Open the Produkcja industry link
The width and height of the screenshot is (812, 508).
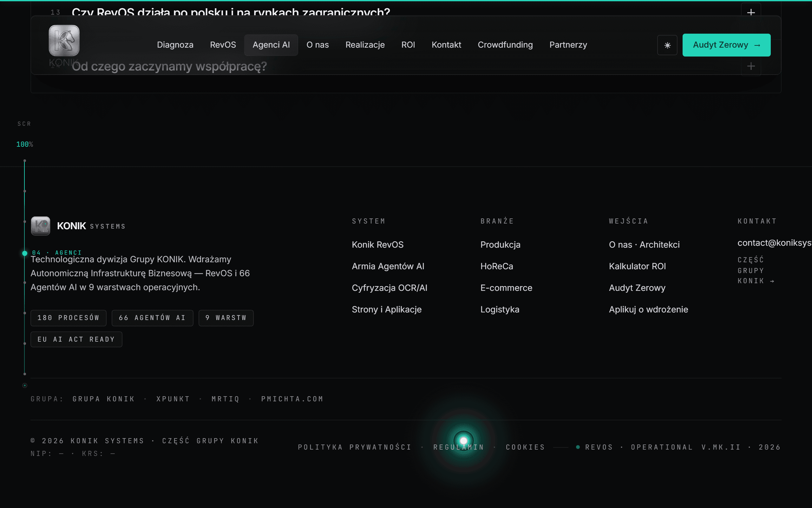point(500,244)
